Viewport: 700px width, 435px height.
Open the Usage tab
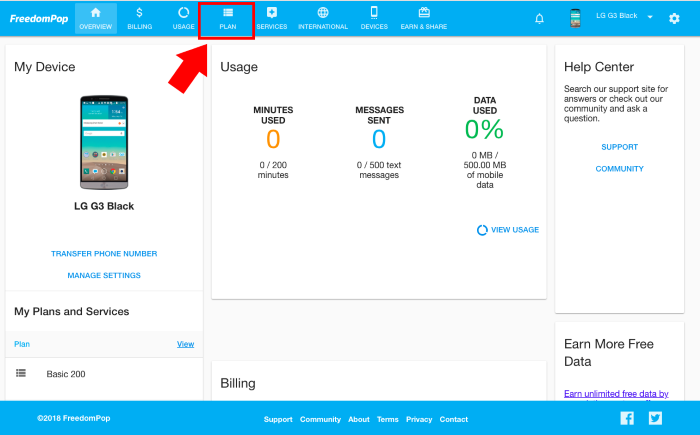tap(183, 18)
